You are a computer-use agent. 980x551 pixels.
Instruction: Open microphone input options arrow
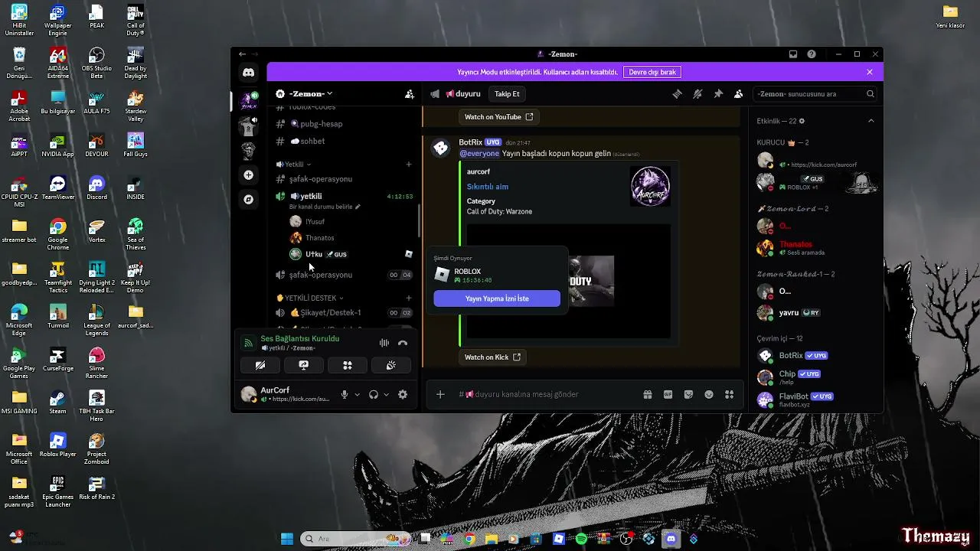click(x=357, y=395)
